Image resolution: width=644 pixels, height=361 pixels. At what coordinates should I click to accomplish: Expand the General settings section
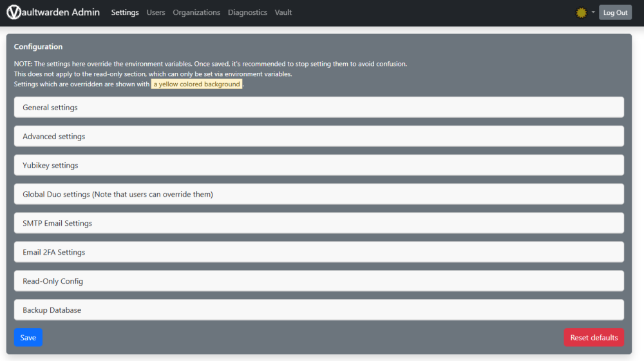point(319,107)
